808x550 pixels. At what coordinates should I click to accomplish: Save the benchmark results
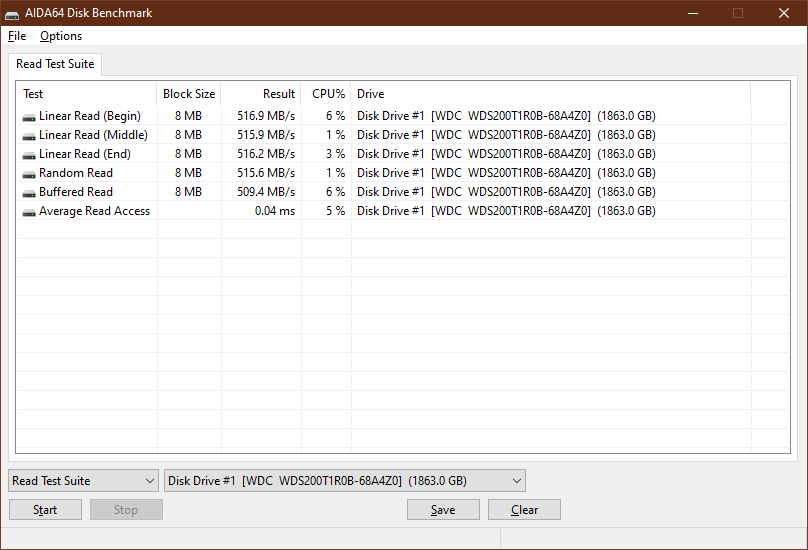pyautogui.click(x=443, y=509)
